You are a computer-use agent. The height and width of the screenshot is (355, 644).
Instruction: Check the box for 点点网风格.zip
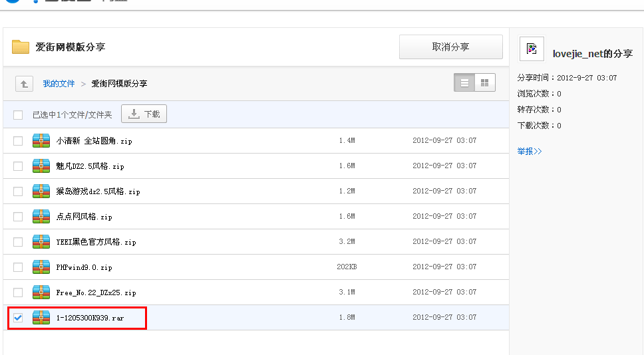(x=18, y=217)
